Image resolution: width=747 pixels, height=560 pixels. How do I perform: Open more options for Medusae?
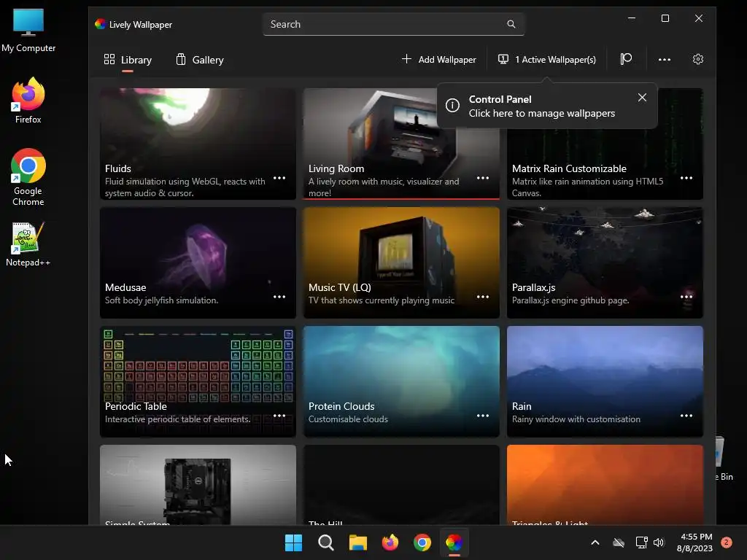pyautogui.click(x=279, y=297)
